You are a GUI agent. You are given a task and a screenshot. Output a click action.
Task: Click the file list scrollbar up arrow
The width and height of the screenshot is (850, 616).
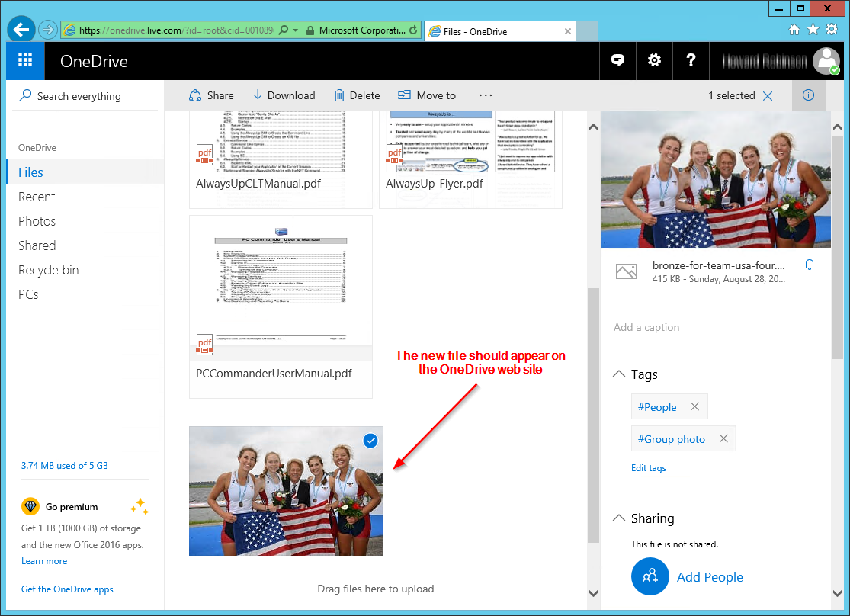pyautogui.click(x=594, y=127)
